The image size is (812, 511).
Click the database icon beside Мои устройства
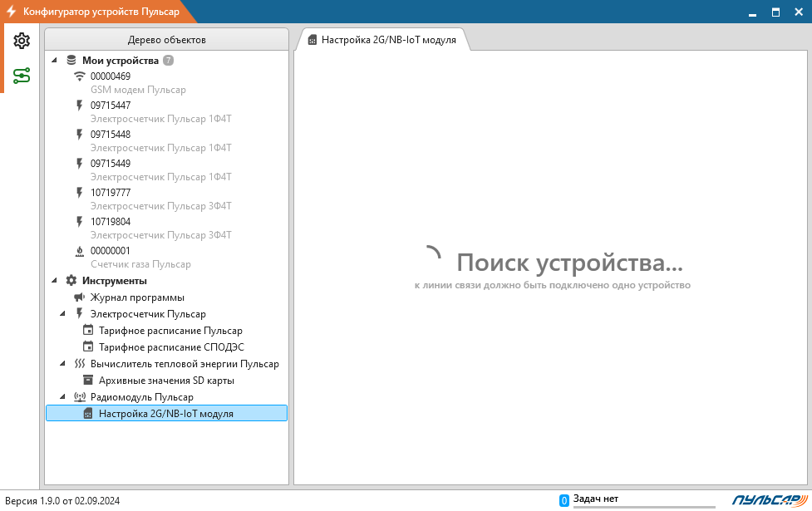(x=71, y=61)
